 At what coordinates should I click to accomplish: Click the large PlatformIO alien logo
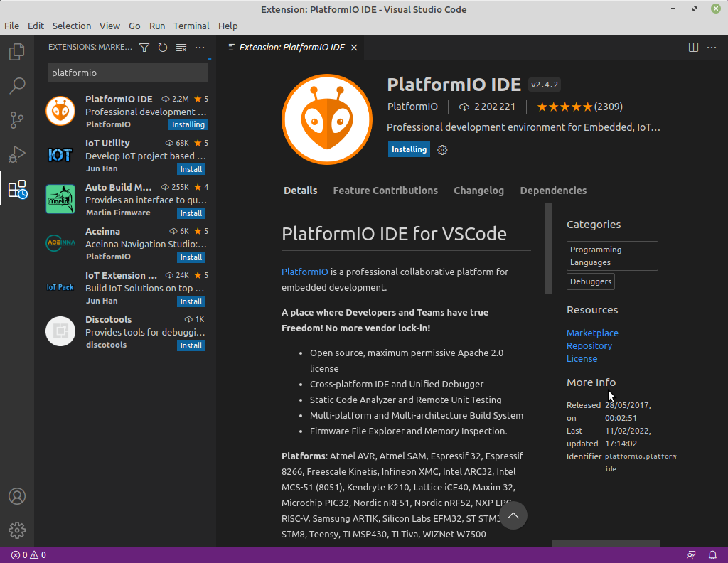(327, 119)
